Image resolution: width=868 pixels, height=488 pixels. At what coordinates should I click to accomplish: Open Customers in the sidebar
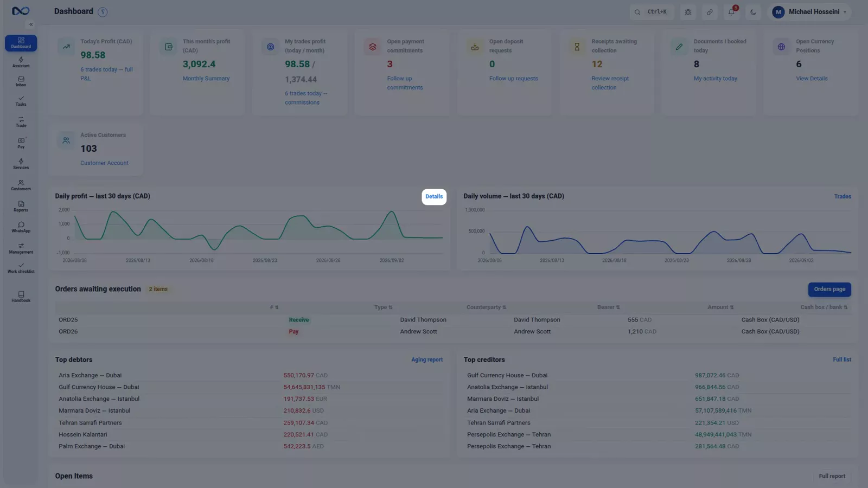click(21, 185)
